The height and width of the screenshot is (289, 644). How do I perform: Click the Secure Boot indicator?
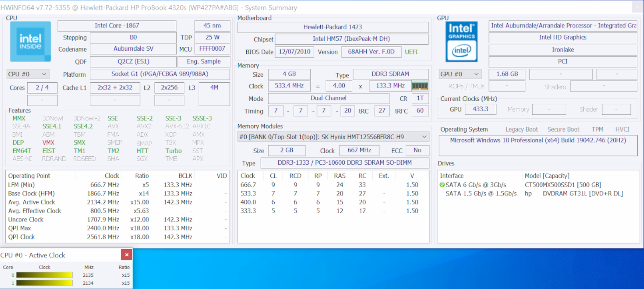click(563, 129)
